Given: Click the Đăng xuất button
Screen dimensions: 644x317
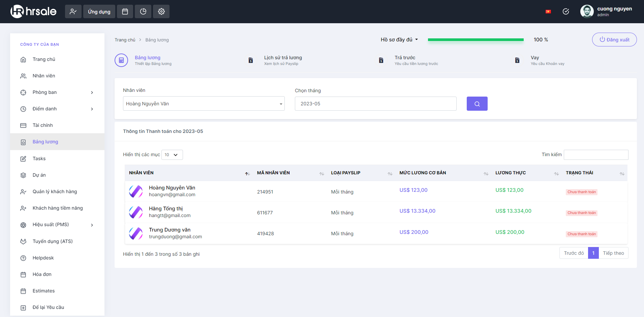Looking at the screenshot, I should coord(614,40).
